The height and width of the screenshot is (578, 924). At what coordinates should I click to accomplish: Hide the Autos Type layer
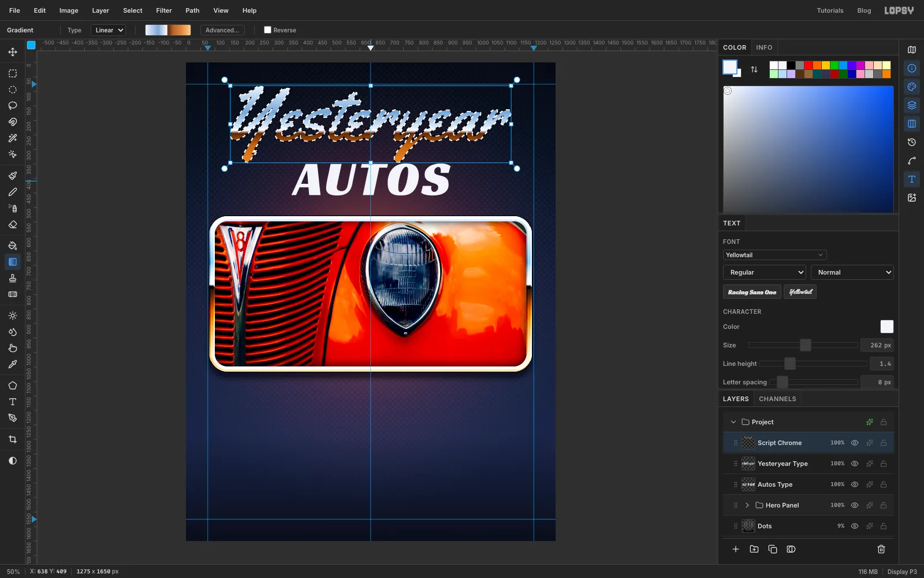pyautogui.click(x=855, y=484)
